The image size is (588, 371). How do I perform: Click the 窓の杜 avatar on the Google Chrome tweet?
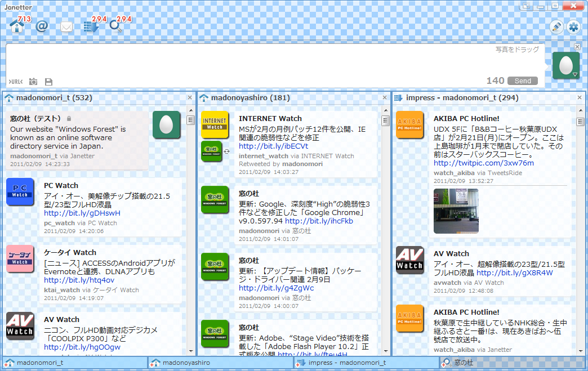point(215,200)
